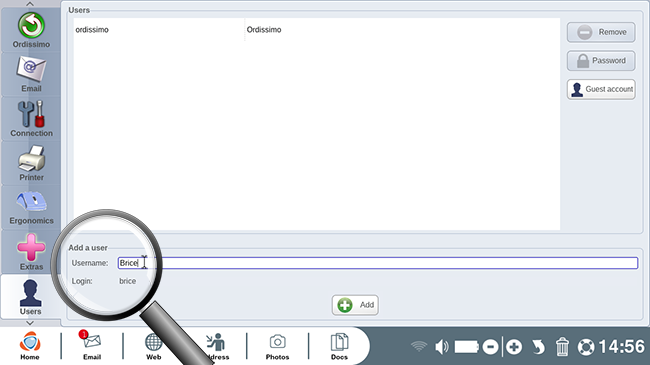
Task: Open the Email settings in sidebar
Action: coord(31,75)
